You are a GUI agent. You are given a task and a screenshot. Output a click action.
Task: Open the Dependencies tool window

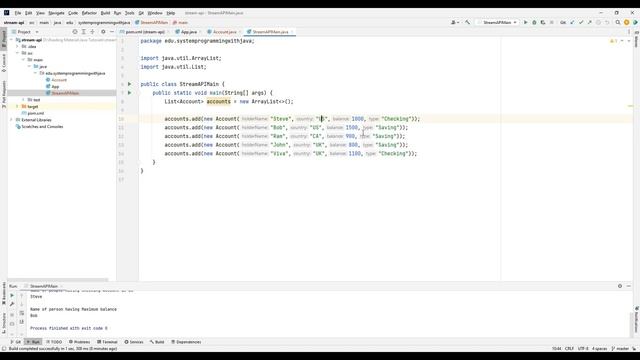[186, 342]
